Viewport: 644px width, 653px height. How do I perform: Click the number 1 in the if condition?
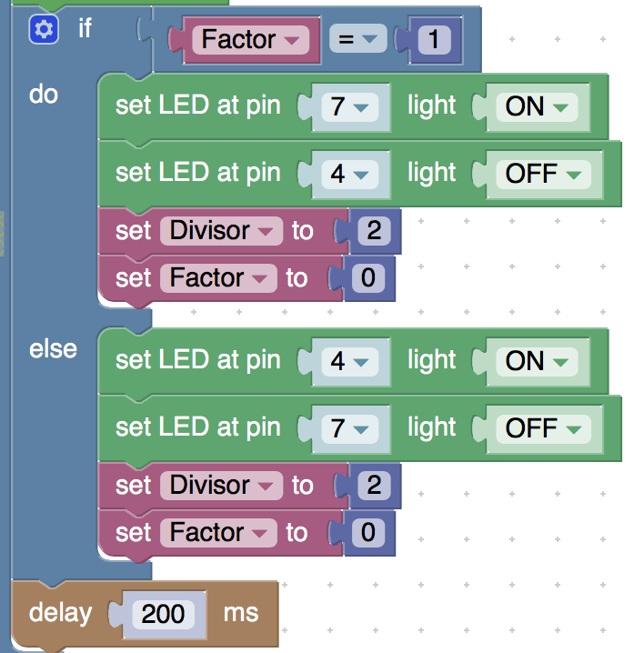point(435,40)
